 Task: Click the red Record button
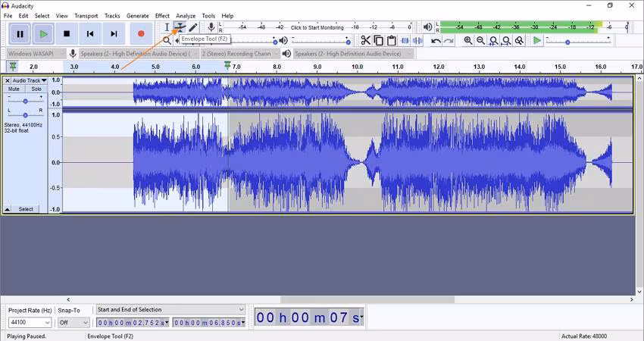(141, 34)
